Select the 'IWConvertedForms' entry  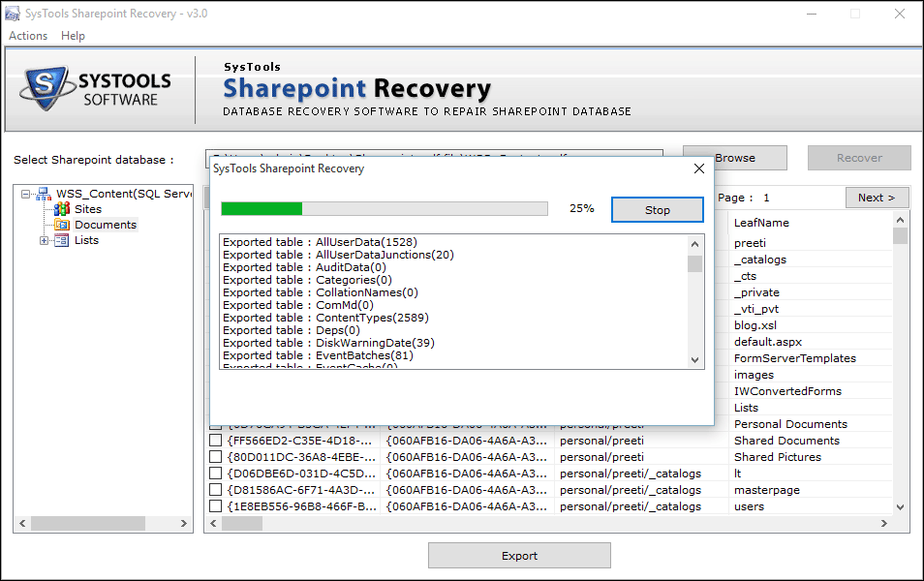787,391
